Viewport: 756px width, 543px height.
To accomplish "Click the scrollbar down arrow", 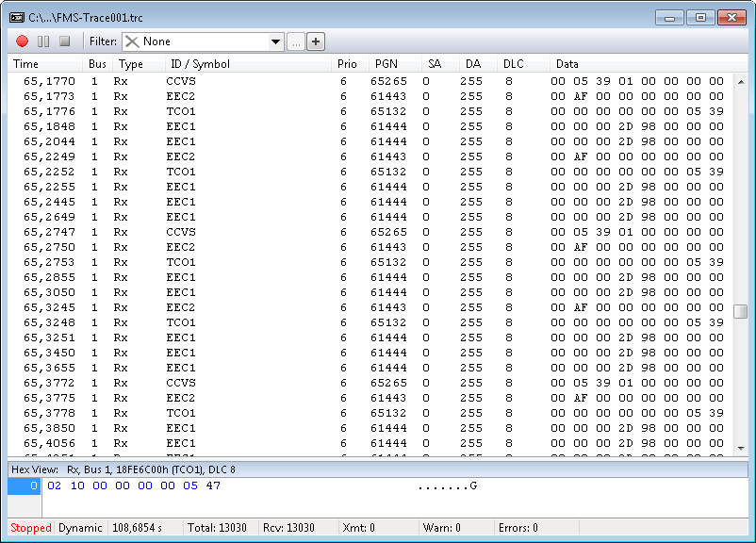I will (x=741, y=449).
